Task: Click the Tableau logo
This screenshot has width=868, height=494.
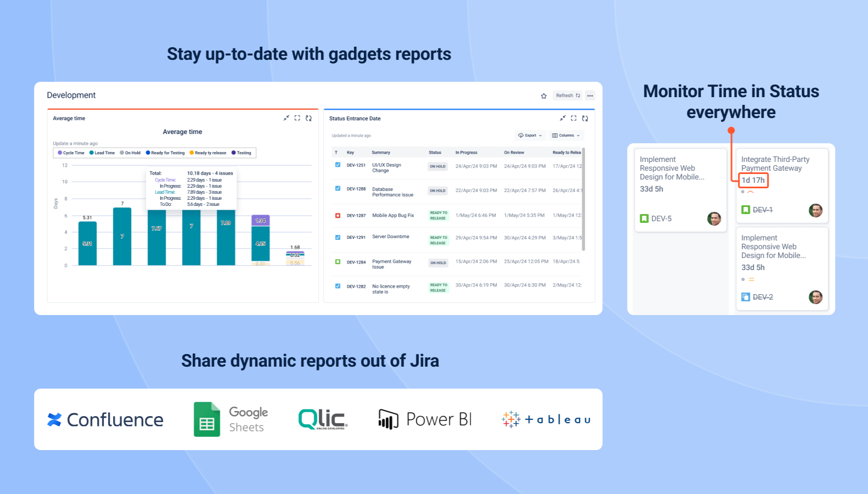Action: click(546, 419)
